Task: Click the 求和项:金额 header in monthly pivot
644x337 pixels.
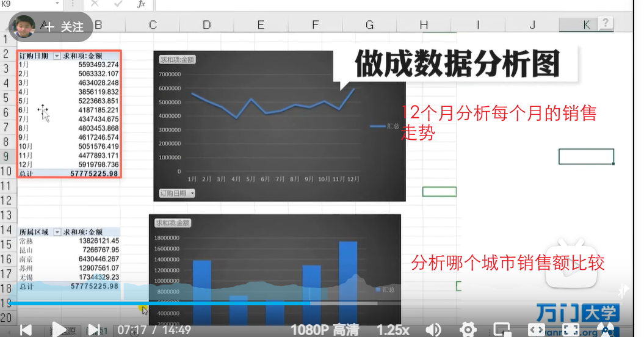Action: (x=82, y=56)
